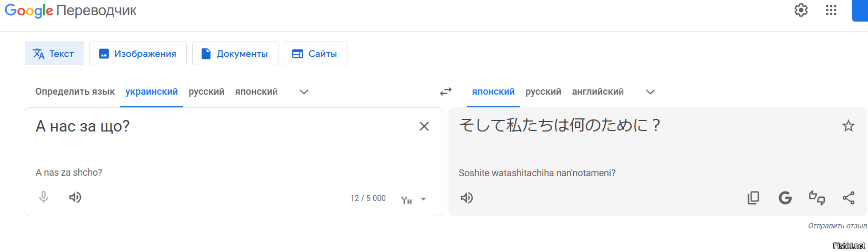Copy the Japanese translation

coord(753,198)
